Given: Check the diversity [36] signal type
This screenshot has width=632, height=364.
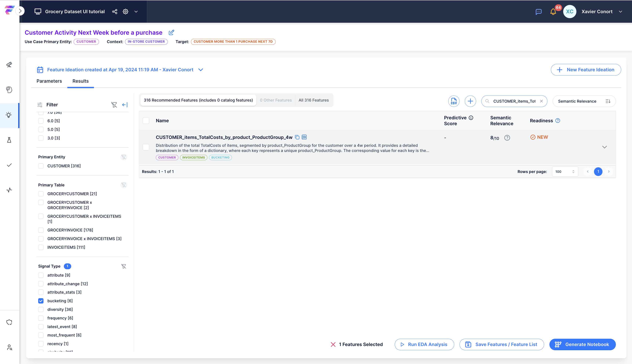Looking at the screenshot, I should point(41,310).
